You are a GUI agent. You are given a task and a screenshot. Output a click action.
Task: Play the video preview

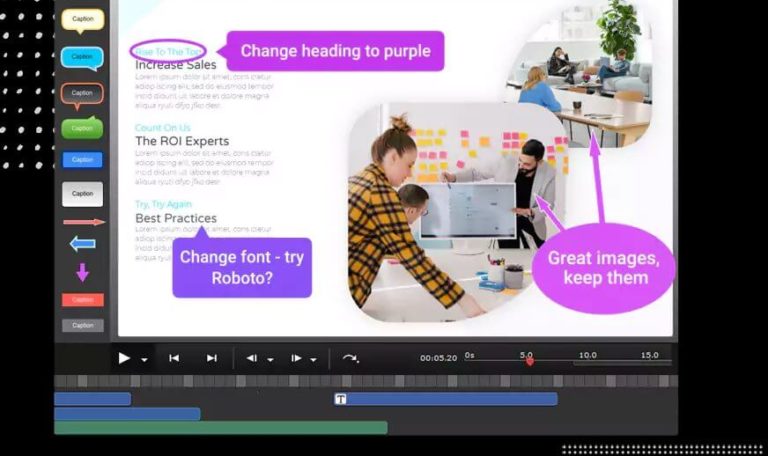[124, 359]
